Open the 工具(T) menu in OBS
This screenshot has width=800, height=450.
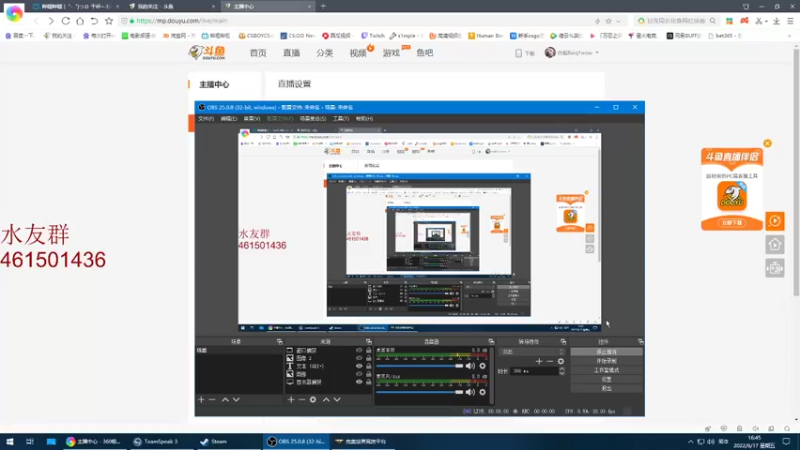(341, 118)
